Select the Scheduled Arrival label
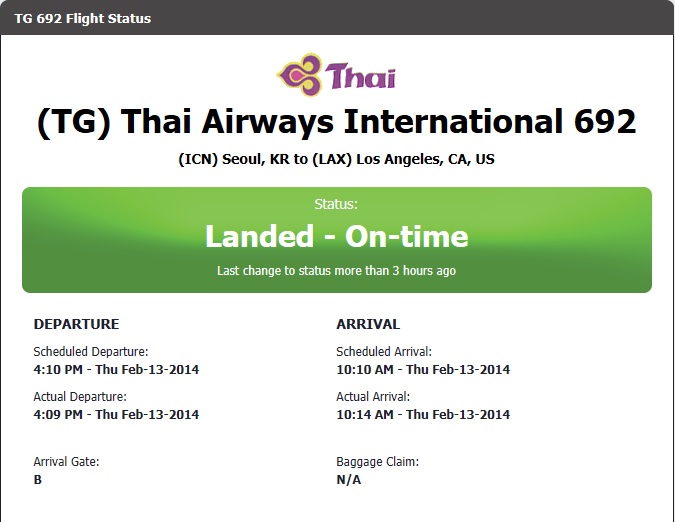 [x=384, y=352]
